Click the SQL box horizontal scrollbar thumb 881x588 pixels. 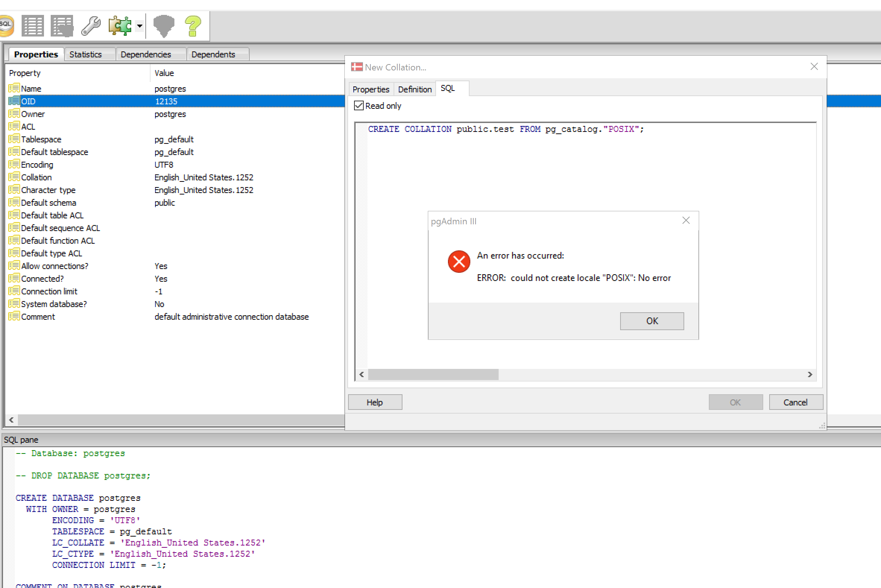(433, 374)
